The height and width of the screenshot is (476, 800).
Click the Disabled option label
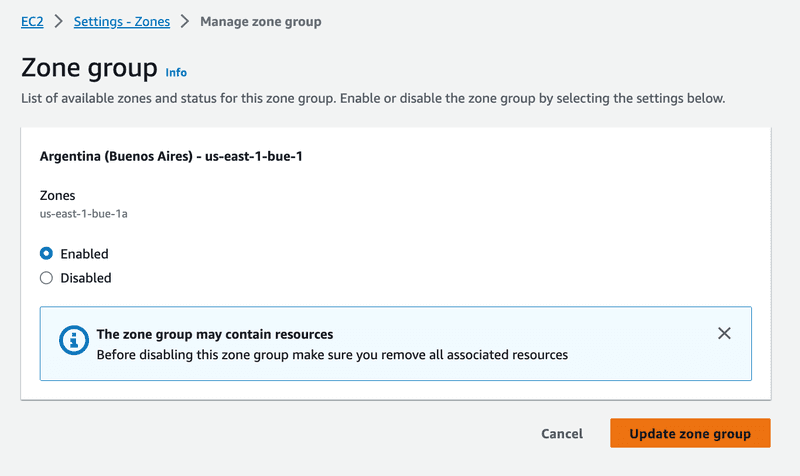[86, 278]
